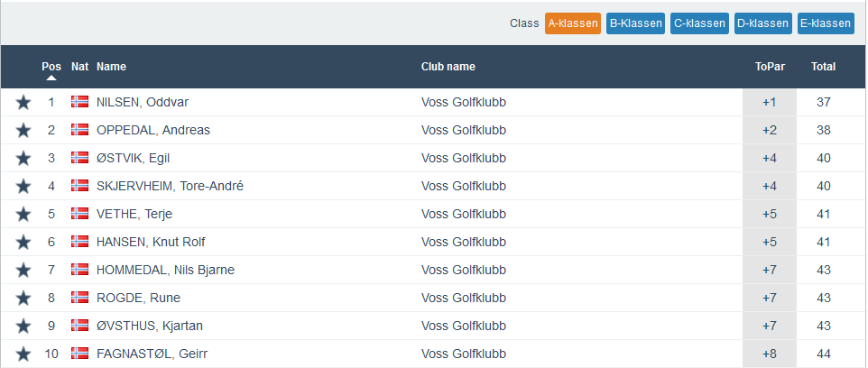Image resolution: width=868 pixels, height=368 pixels.
Task: Open the D-klassen leaderboard
Action: click(762, 23)
